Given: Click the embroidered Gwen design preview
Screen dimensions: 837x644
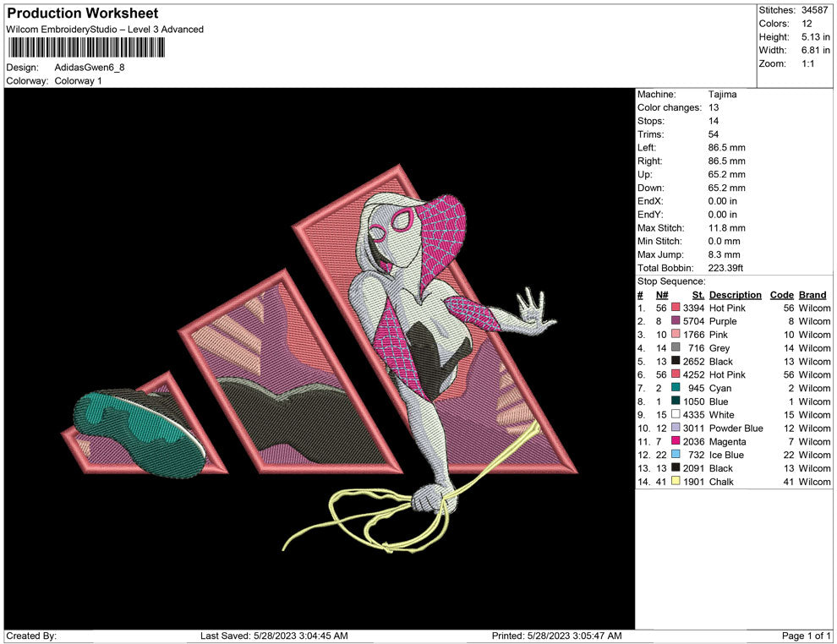Looking at the screenshot, I should coord(320,358).
